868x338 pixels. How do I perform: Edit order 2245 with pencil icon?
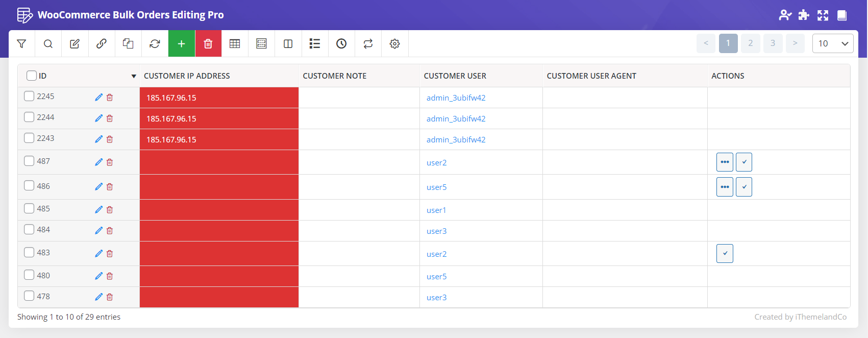tap(98, 98)
